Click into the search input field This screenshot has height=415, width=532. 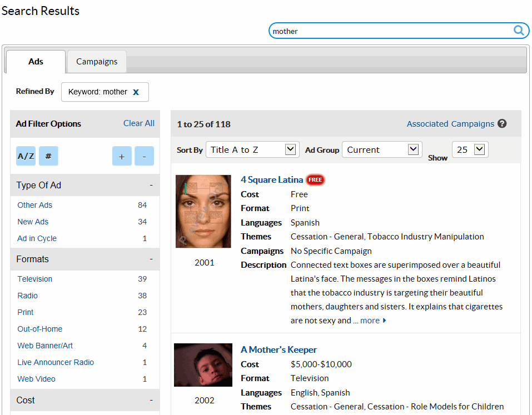click(389, 31)
